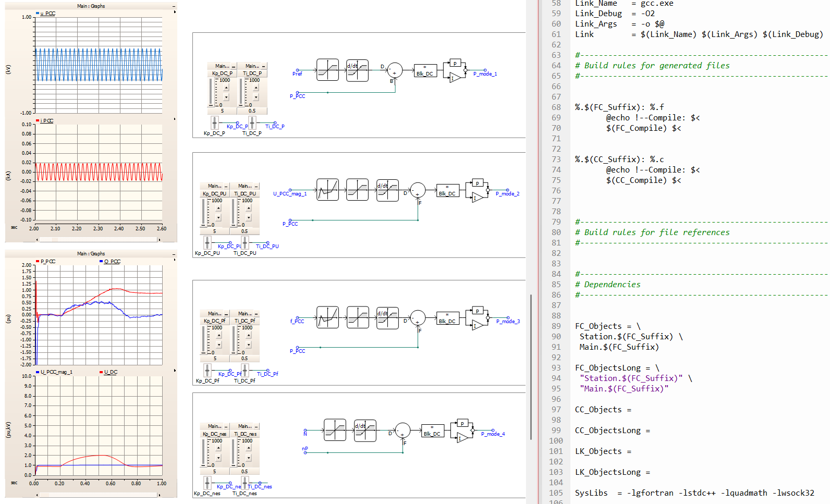The width and height of the screenshot is (830, 504).
Task: Click the hard limiter block after Pref
Action: tap(327, 70)
